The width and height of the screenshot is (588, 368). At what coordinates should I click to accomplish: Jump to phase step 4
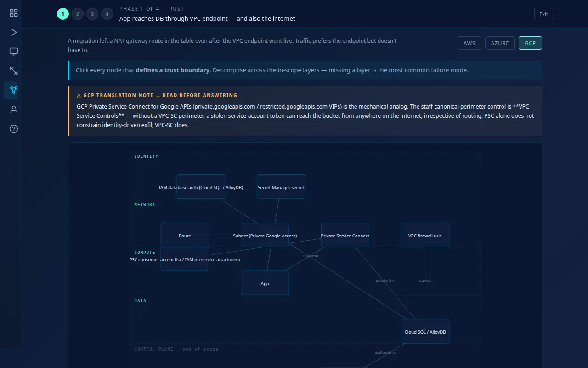pos(107,14)
